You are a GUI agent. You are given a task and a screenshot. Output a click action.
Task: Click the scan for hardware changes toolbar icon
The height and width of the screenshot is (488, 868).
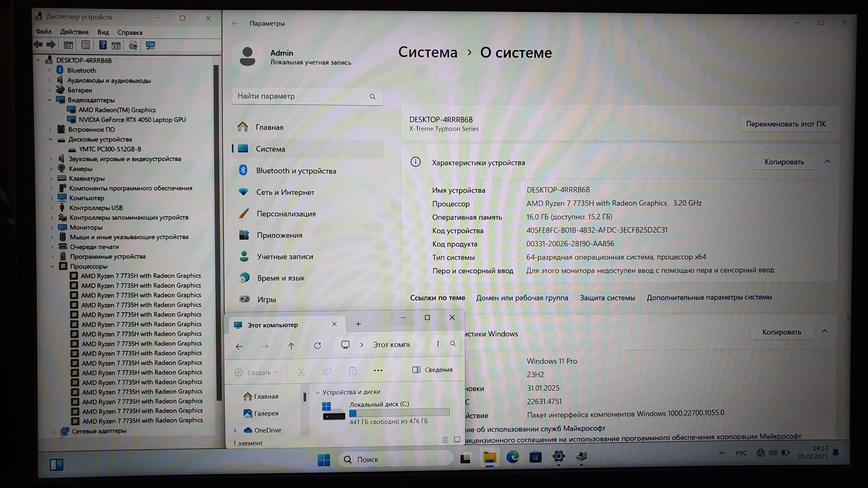point(150,45)
